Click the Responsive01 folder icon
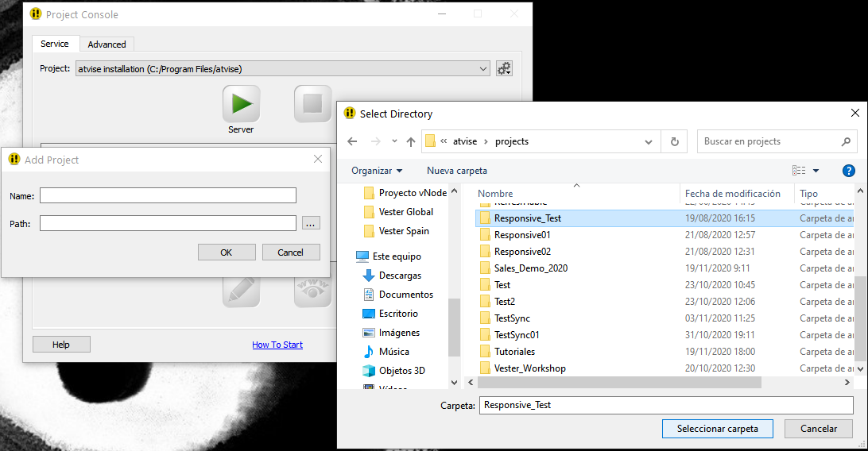The image size is (868, 451). pyautogui.click(x=485, y=235)
